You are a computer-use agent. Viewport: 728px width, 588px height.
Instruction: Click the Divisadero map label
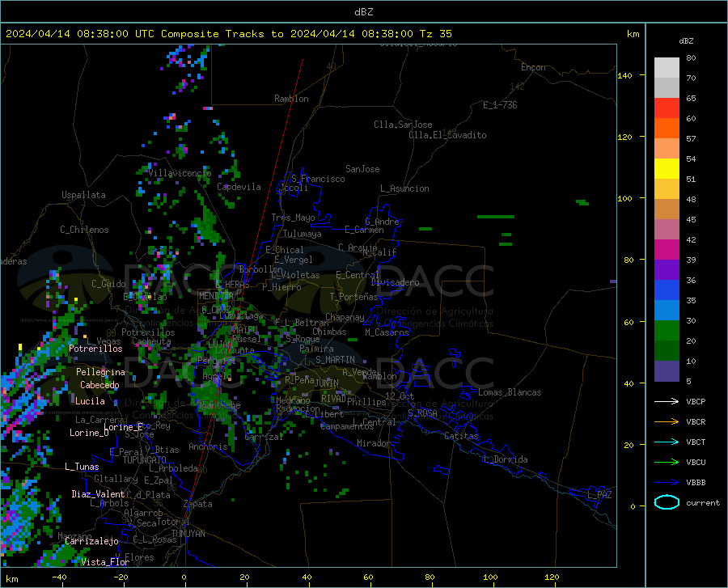click(x=395, y=282)
